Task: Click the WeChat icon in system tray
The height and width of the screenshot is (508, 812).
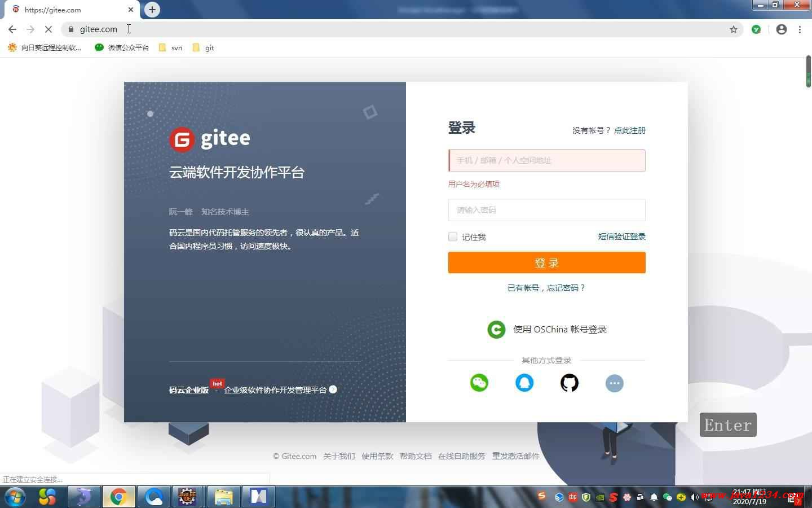Action: [x=668, y=497]
